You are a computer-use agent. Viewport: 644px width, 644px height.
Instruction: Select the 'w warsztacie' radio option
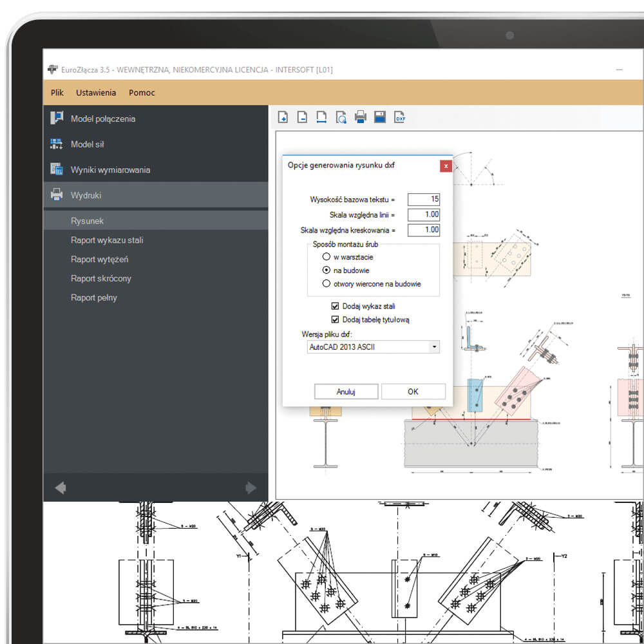click(326, 257)
